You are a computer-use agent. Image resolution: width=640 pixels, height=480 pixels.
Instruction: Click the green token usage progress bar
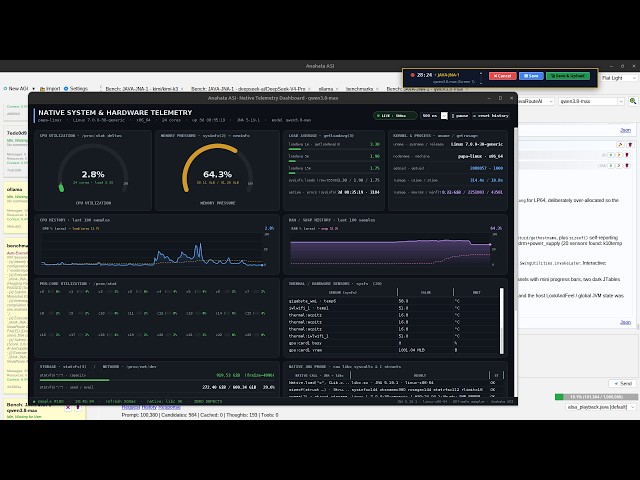click(x=596, y=397)
